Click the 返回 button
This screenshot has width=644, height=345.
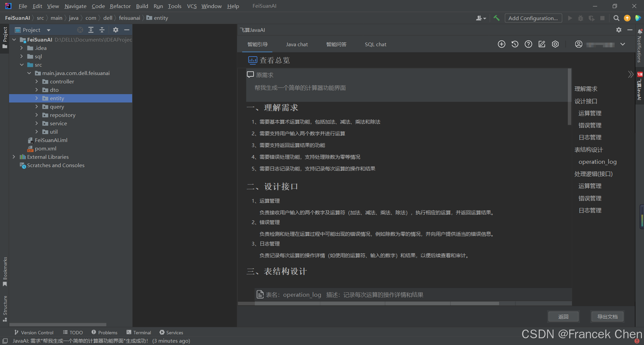tap(563, 317)
